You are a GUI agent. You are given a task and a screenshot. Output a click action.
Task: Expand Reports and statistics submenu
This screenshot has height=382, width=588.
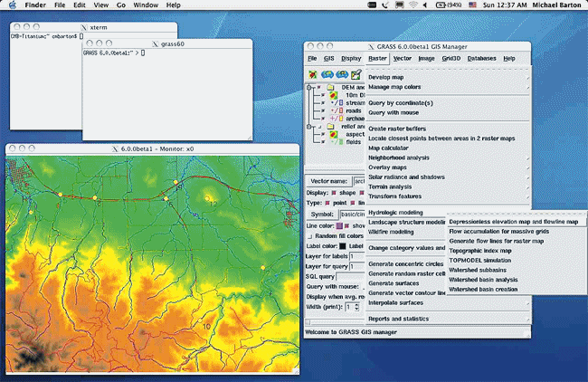(448, 319)
